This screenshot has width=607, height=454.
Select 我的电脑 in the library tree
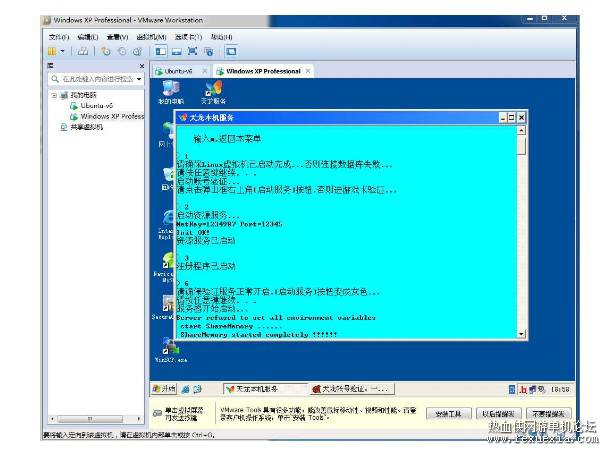coord(83,95)
